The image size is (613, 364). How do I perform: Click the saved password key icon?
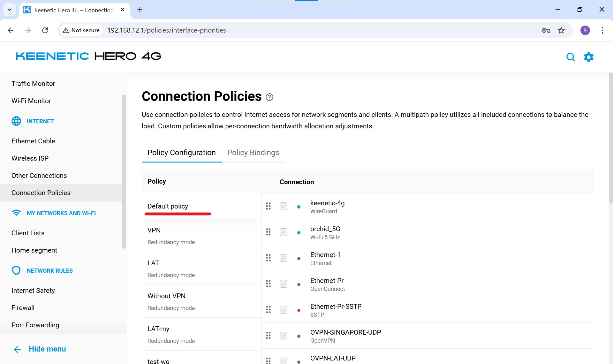546,30
